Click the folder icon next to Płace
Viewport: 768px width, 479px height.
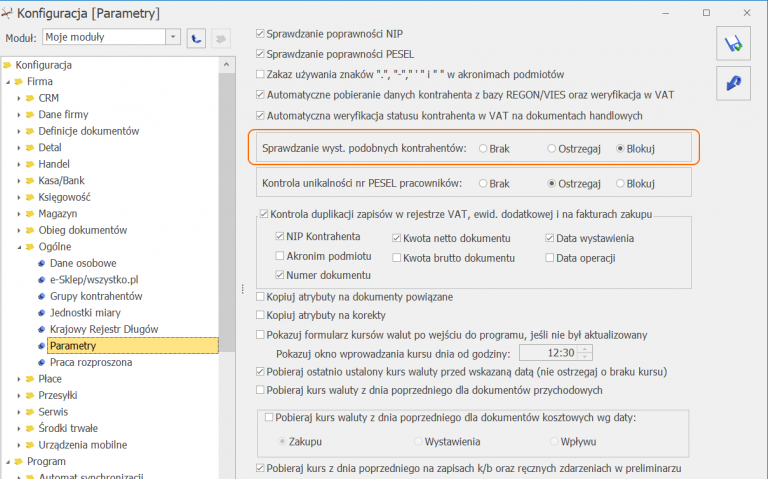click(31, 379)
